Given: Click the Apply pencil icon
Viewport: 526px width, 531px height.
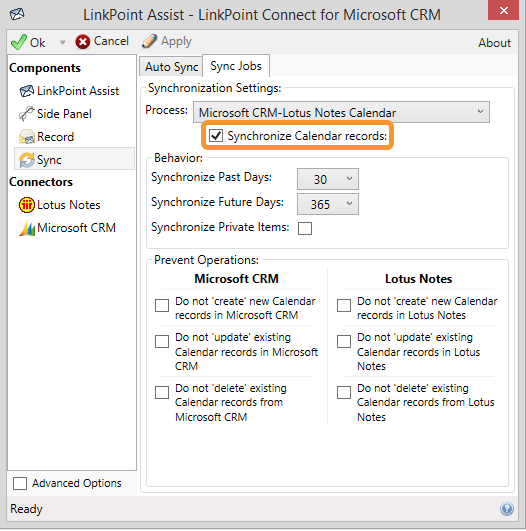Looking at the screenshot, I should coord(149,41).
